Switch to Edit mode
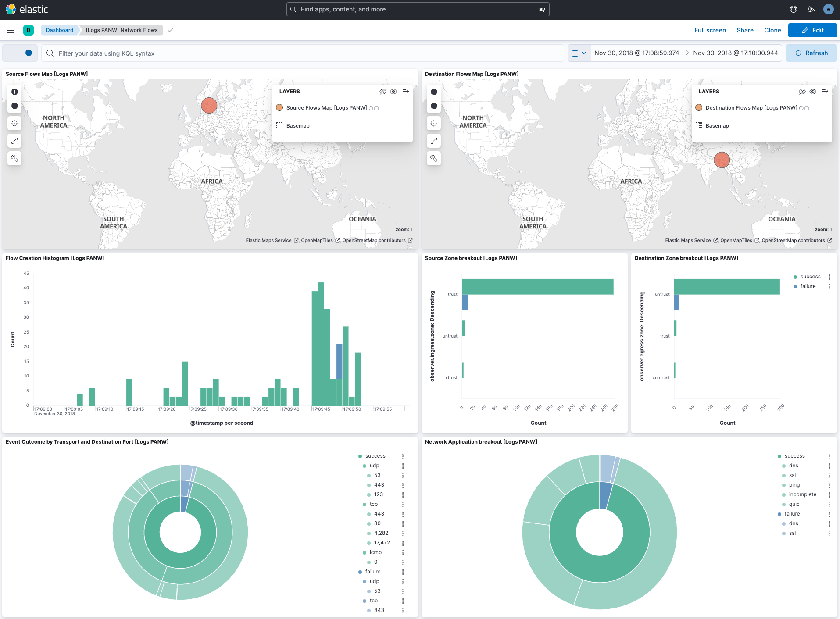The image size is (840, 619). (812, 30)
